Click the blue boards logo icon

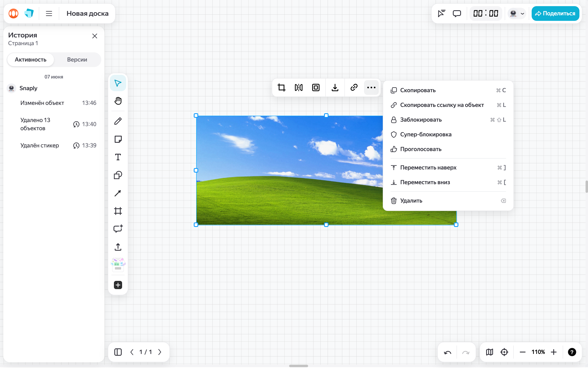click(x=29, y=13)
